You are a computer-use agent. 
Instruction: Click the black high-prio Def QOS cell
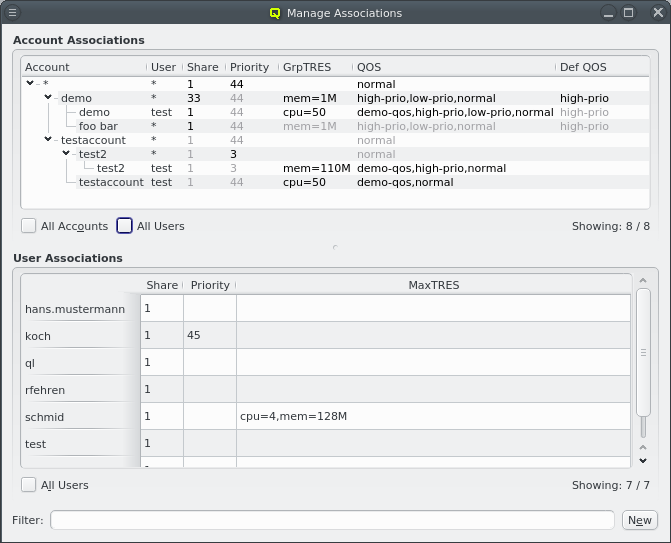point(584,98)
